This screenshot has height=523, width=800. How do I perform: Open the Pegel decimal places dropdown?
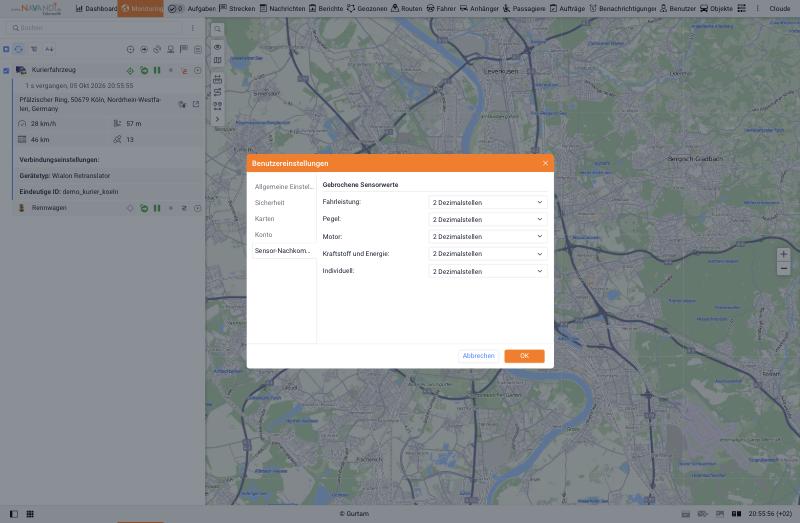pos(487,219)
